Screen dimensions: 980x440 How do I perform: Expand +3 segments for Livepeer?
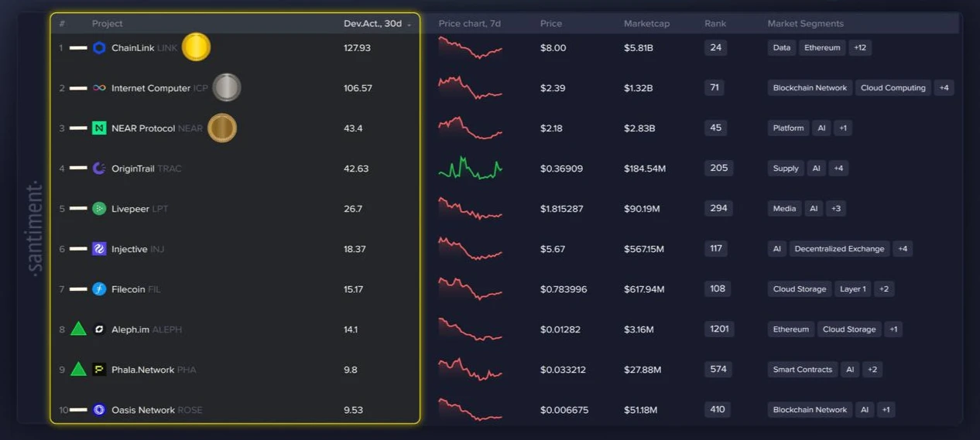pyautogui.click(x=835, y=209)
